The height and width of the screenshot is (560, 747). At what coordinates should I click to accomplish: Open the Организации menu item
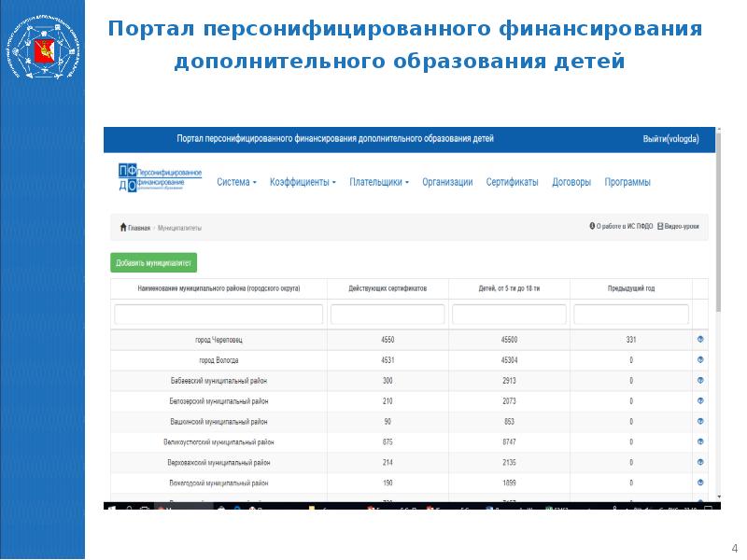click(x=447, y=183)
